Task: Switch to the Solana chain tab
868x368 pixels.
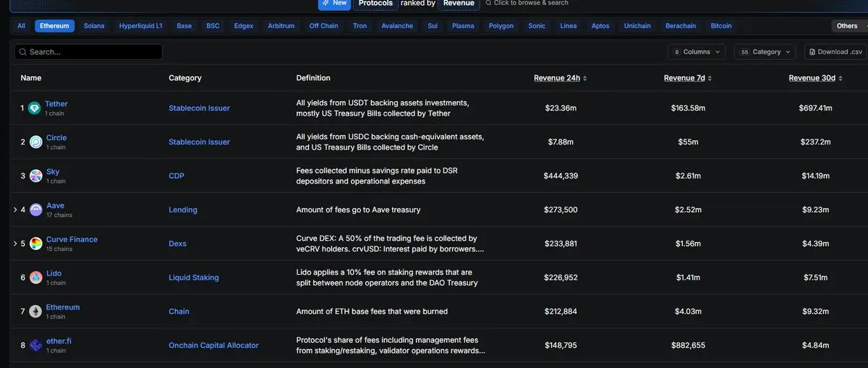Action: tap(94, 26)
